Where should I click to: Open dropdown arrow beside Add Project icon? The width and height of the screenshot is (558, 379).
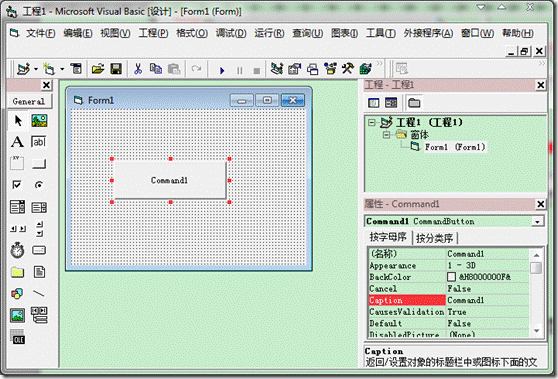pos(36,69)
